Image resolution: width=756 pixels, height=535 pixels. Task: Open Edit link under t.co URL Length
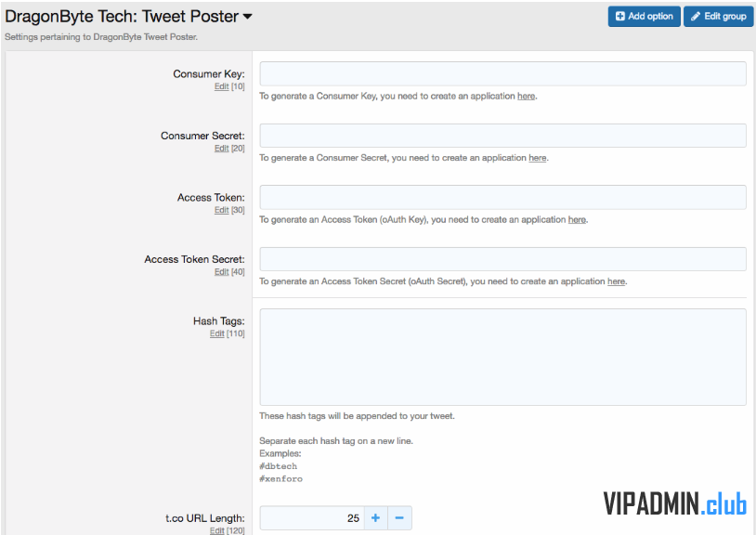point(217,530)
